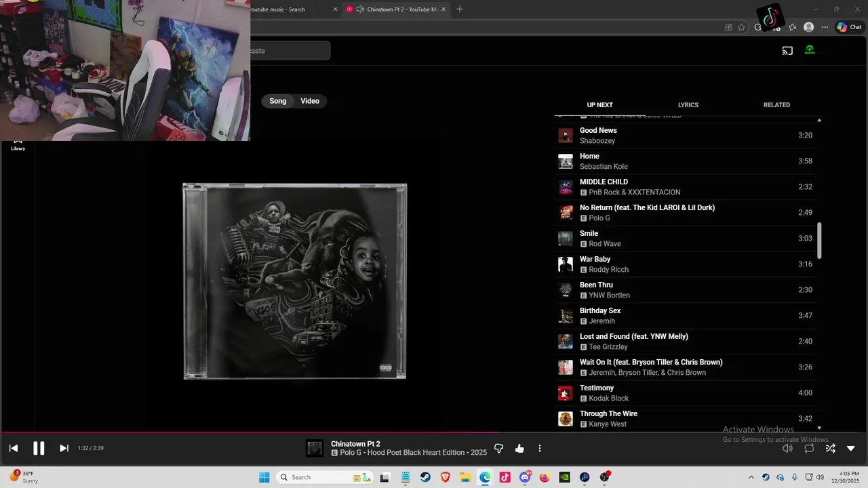Open the Windows Start menu

pyautogui.click(x=264, y=477)
